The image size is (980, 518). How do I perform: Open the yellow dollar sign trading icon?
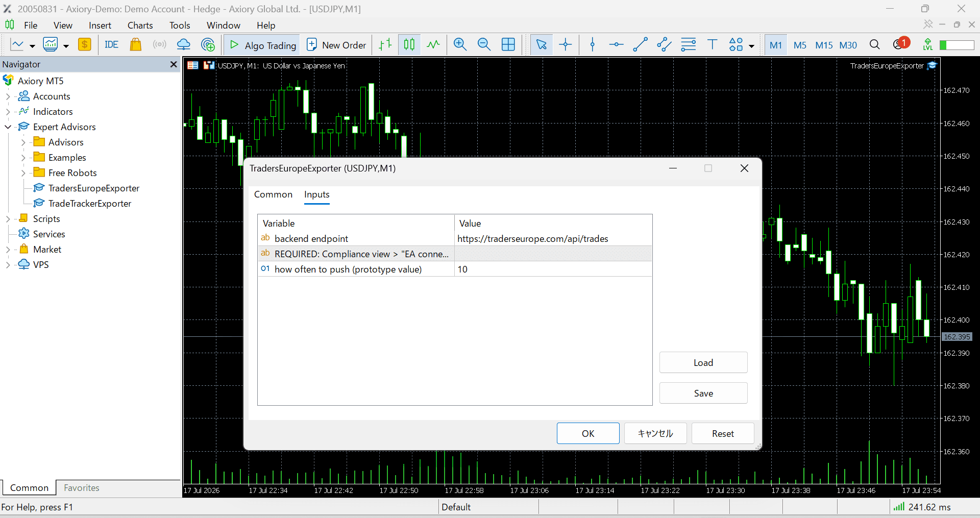(x=85, y=45)
